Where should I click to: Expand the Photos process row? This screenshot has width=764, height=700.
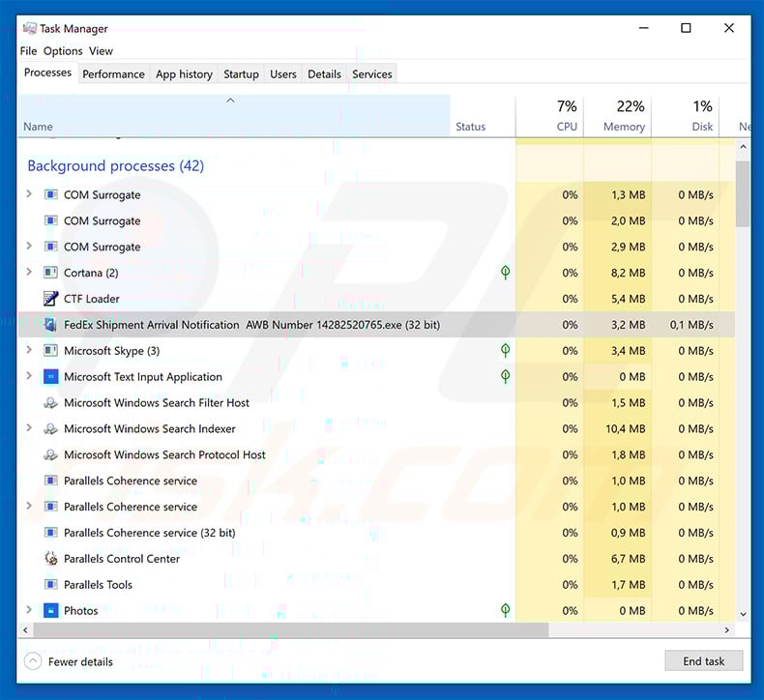point(29,609)
